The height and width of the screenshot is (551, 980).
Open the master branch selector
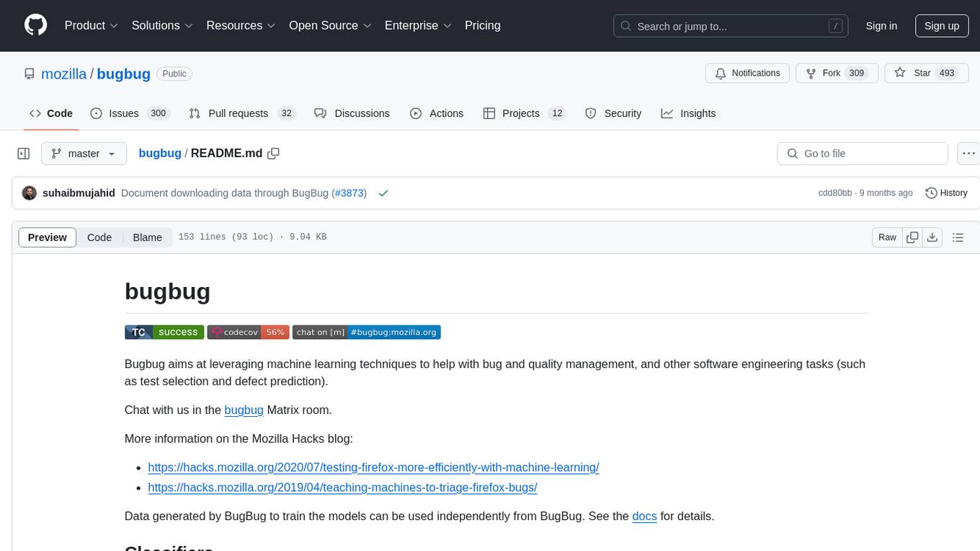point(84,154)
